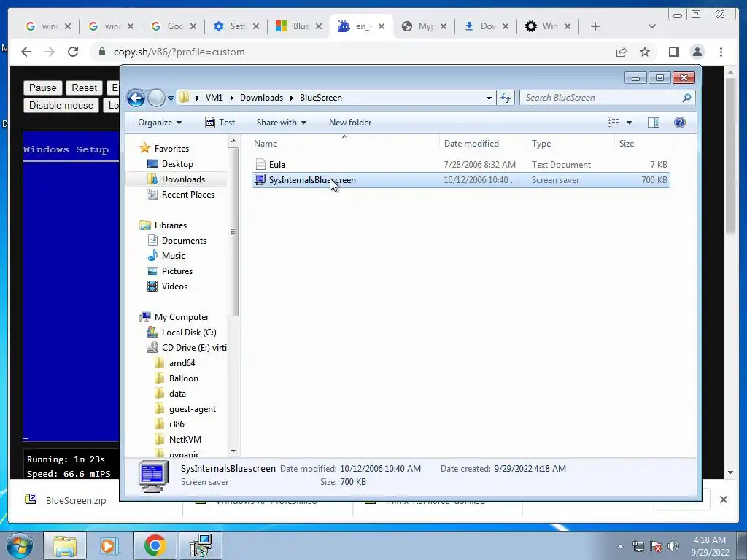Open the Organize menu
The image size is (747, 560).
pos(160,122)
